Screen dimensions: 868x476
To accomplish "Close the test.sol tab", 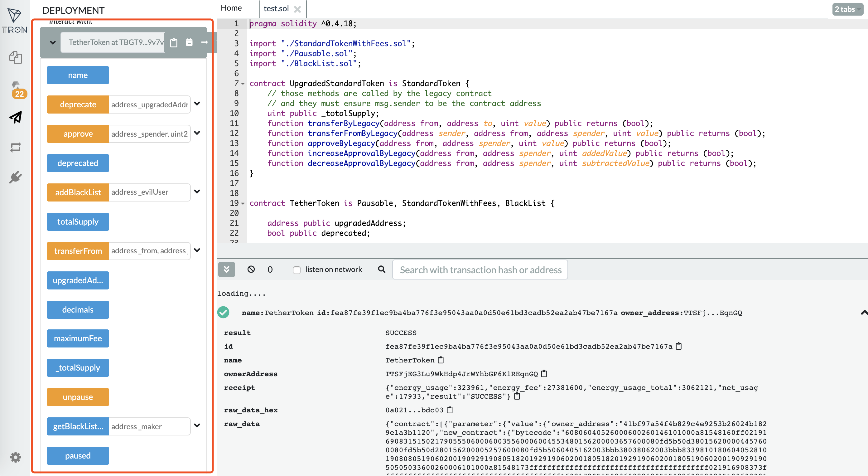I will point(297,9).
